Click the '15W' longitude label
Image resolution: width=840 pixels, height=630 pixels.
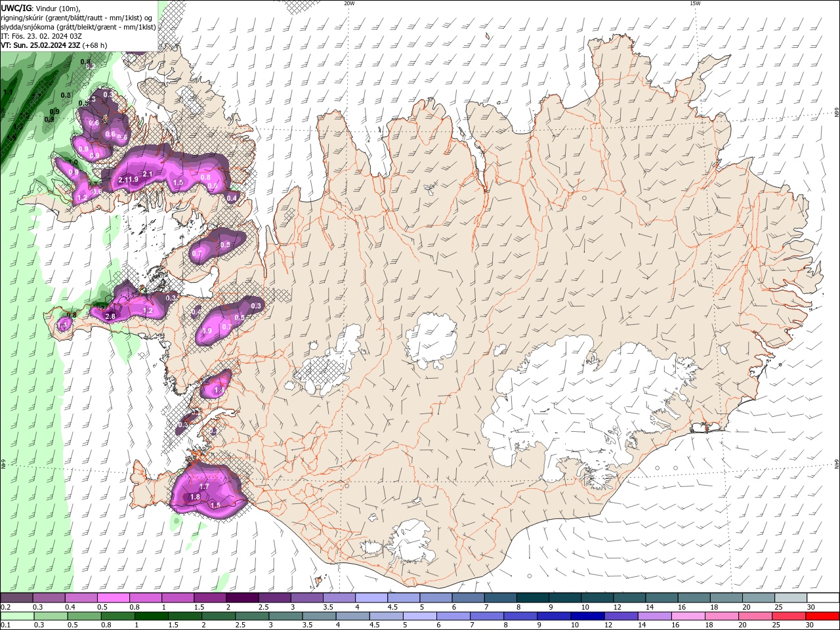coord(695,3)
